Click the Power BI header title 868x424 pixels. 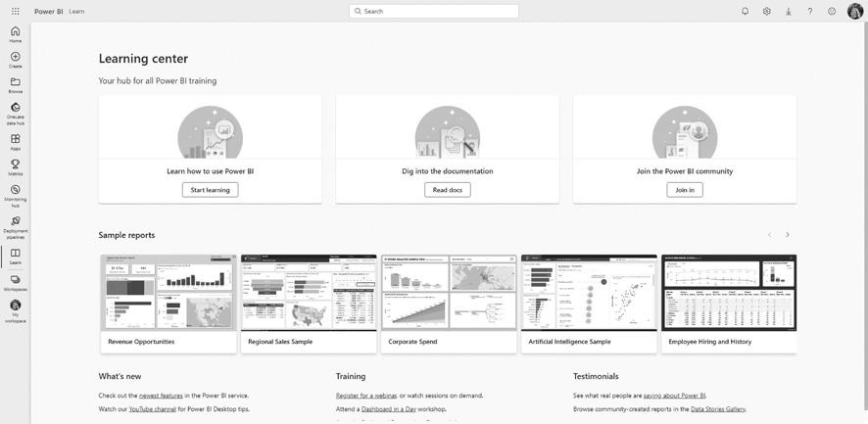[49, 11]
